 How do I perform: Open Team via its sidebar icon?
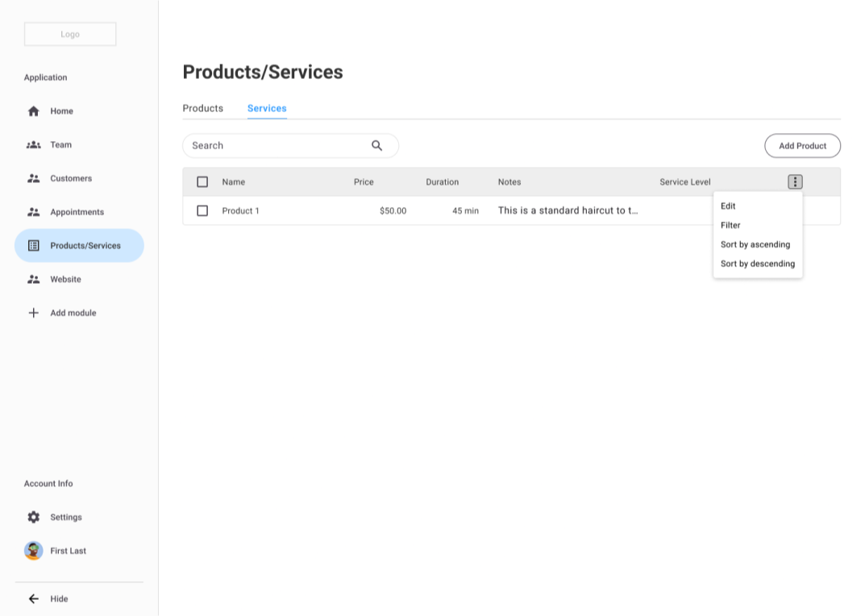click(34, 144)
